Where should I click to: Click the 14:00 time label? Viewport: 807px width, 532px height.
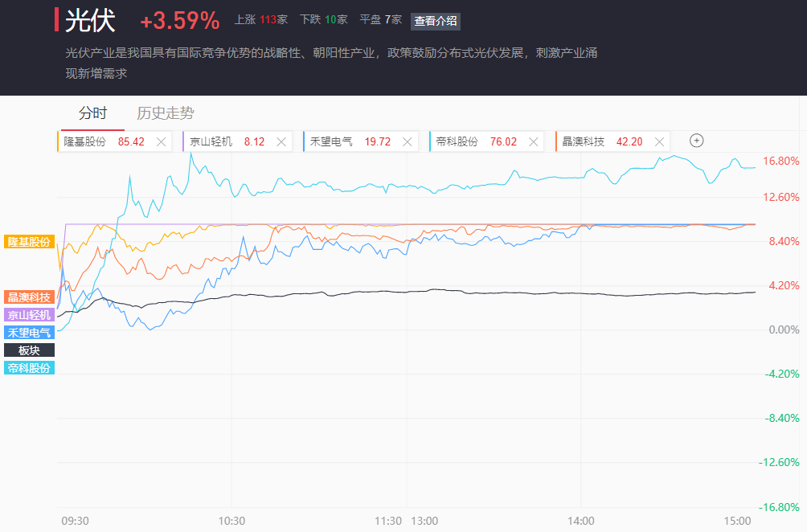(580, 522)
